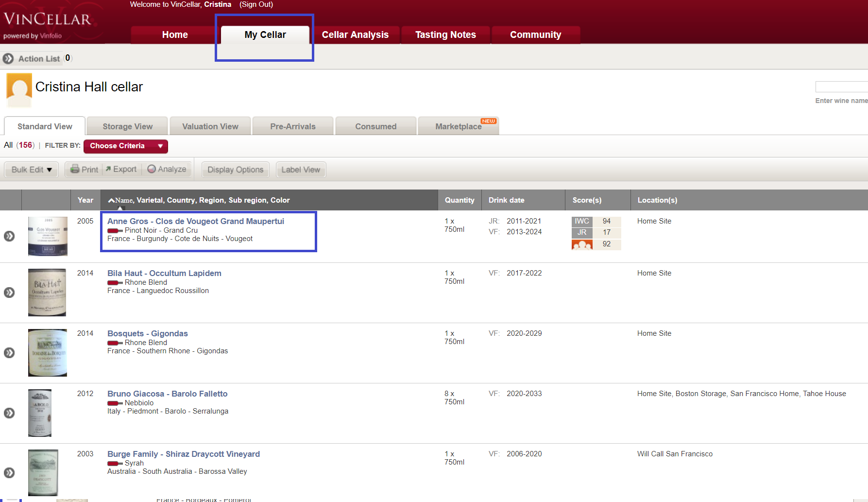Click the IWC score badge

(582, 221)
